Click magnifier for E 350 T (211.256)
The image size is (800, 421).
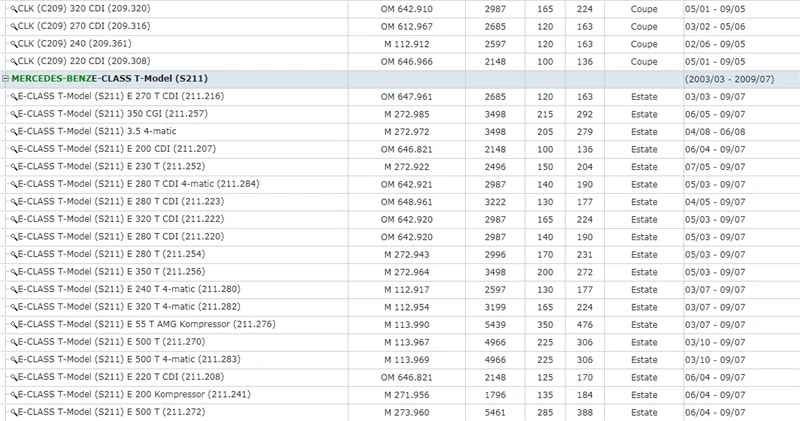14,273
